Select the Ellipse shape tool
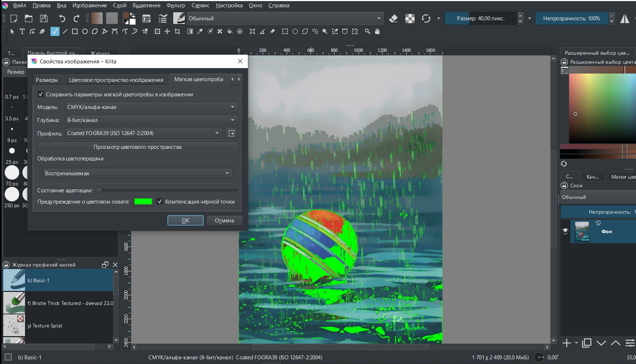The height and width of the screenshot is (364, 636). tap(85, 32)
